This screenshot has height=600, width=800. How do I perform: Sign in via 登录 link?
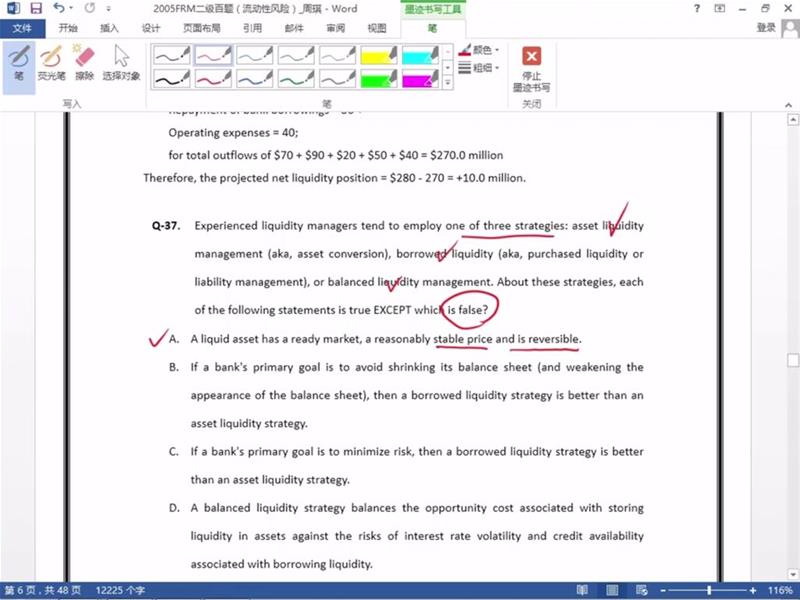click(x=766, y=28)
